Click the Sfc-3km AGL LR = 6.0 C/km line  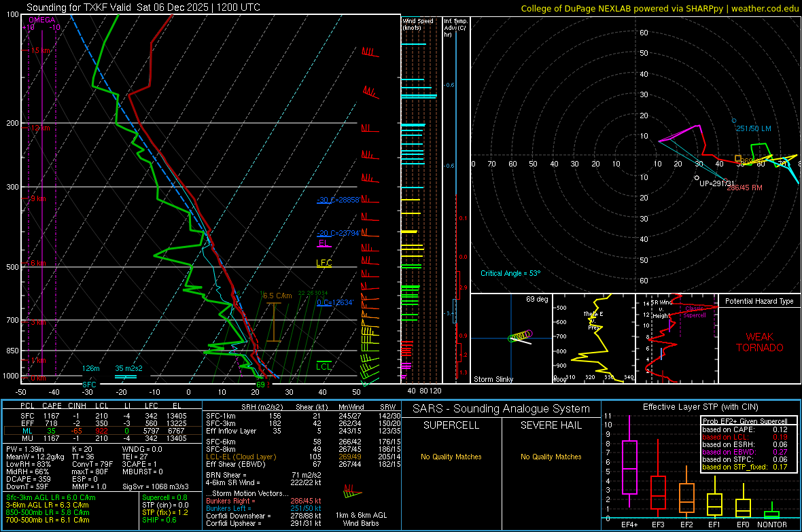click(51, 497)
